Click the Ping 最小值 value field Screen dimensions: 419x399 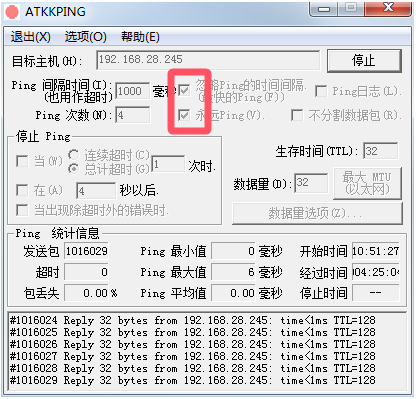(x=233, y=251)
